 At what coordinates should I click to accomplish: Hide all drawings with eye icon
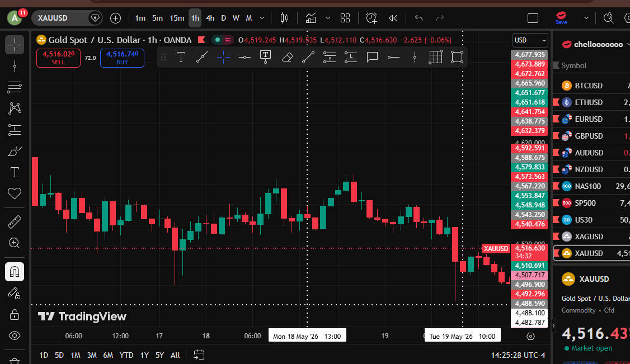[x=15, y=336]
